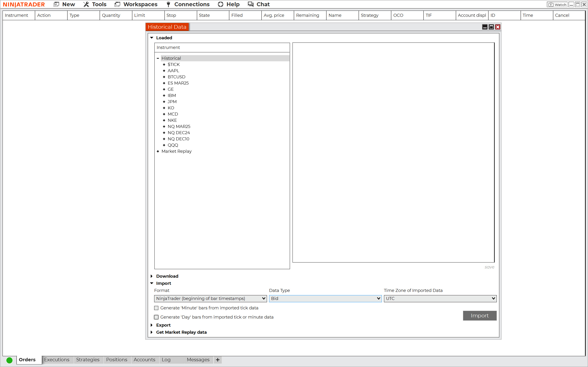Click the Watch video button
Viewport: 588px width, 367px height.
tap(557, 5)
